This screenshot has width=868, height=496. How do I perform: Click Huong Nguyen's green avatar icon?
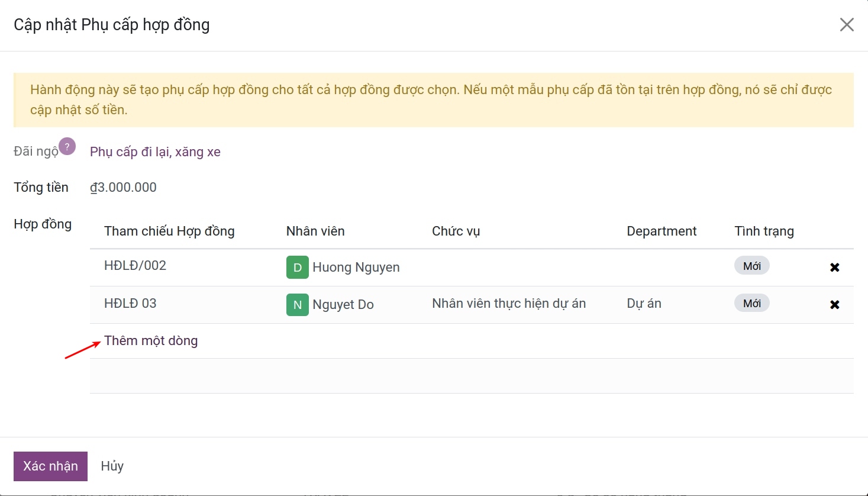[x=297, y=268]
